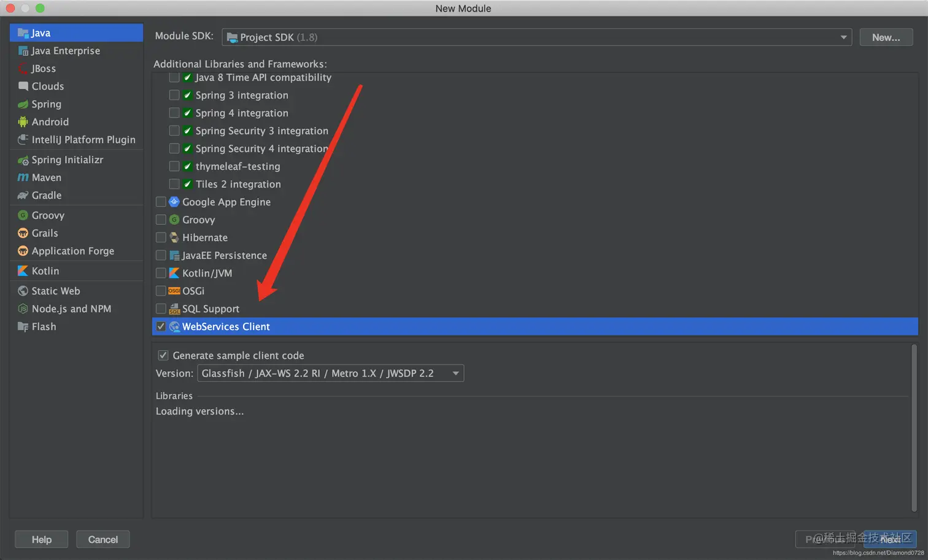Screen dimensions: 928x560
Task: Choose the Maven icon
Action: pyautogui.click(x=23, y=178)
